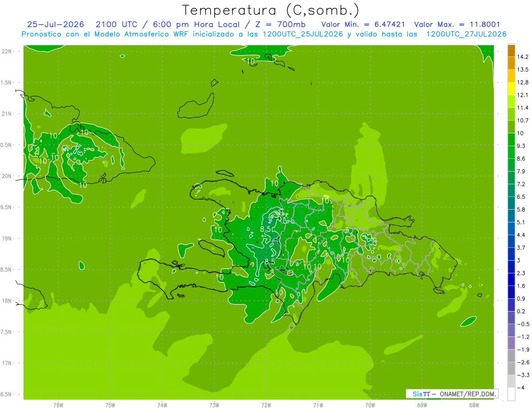This screenshot has width=532, height=411.
Task: Click the "12.8" color scale value
Action: pos(523,82)
